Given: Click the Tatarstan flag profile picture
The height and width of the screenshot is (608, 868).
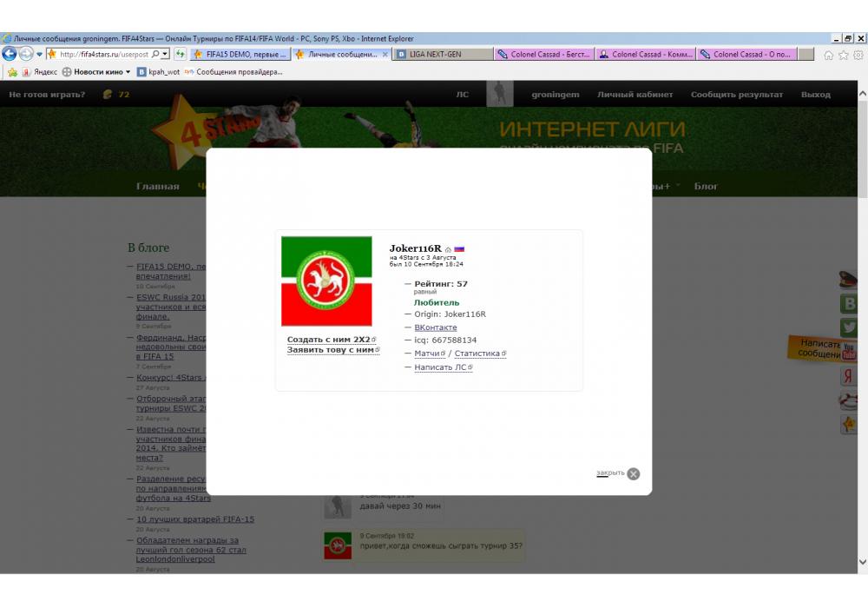Looking at the screenshot, I should point(326,281).
